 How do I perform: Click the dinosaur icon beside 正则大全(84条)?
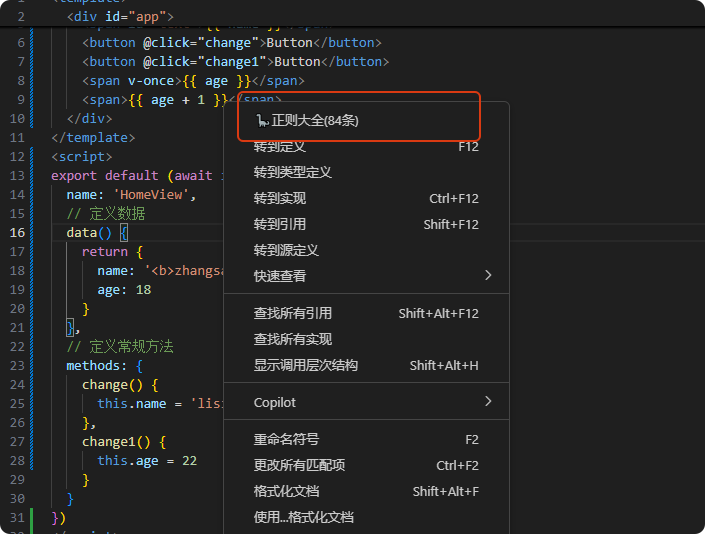pos(261,121)
